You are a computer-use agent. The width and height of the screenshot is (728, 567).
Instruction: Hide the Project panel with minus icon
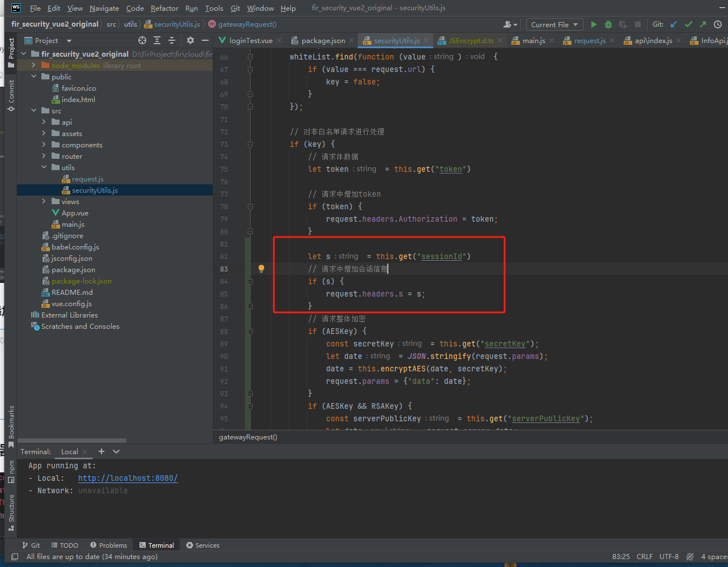(205, 40)
